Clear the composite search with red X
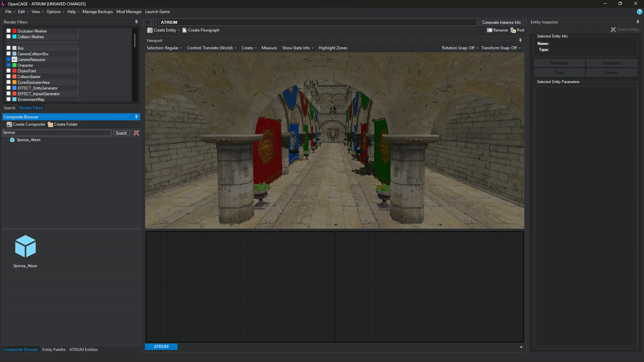Screen dimensions: 644x362 coord(136,133)
